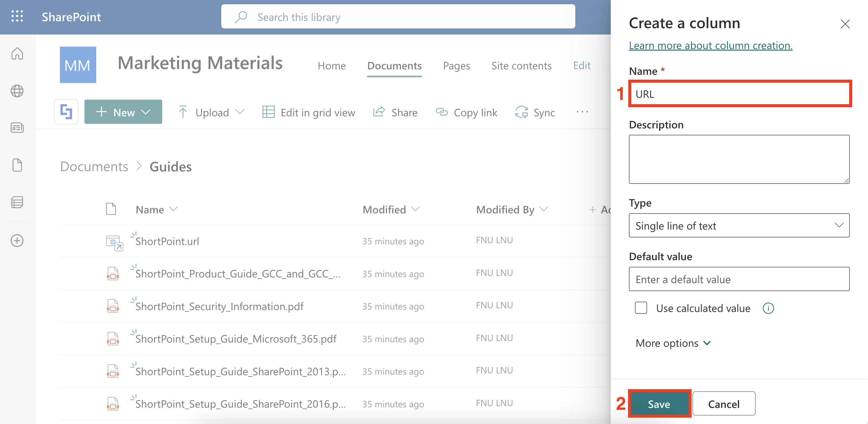Switch to the Pages tab
This screenshot has height=424, width=868.
[x=456, y=66]
